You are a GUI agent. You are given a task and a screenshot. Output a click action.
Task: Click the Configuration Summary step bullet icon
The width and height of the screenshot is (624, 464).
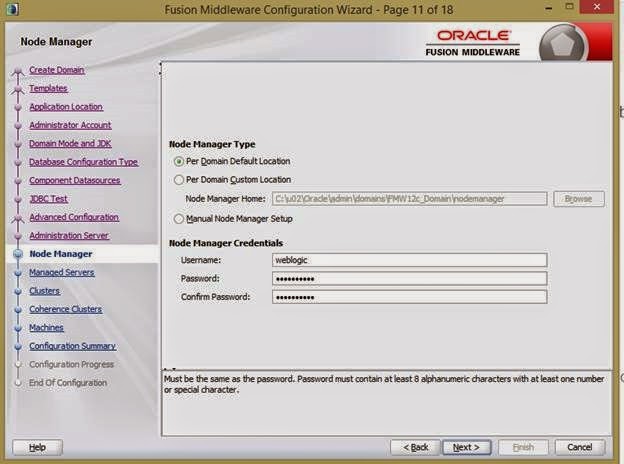pos(18,347)
